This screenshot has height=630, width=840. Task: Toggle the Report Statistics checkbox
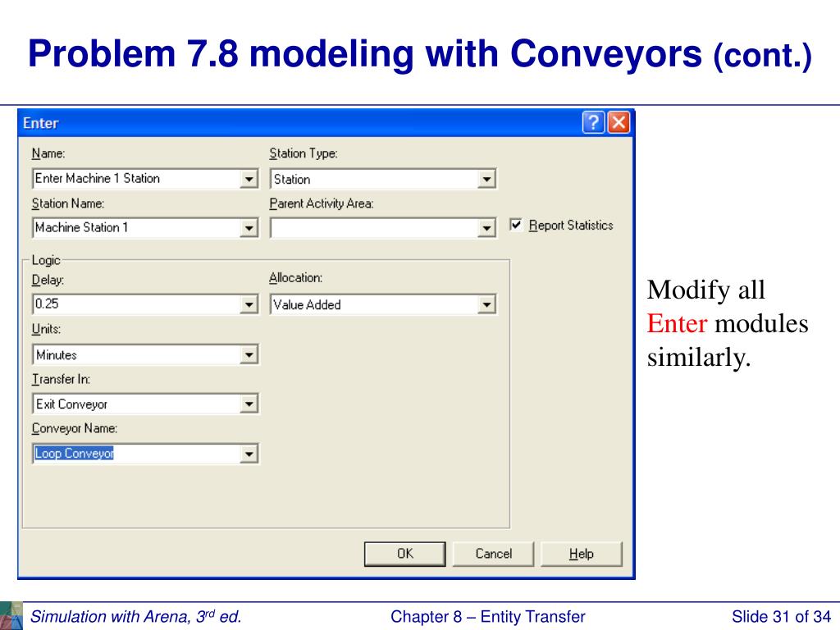(x=515, y=225)
